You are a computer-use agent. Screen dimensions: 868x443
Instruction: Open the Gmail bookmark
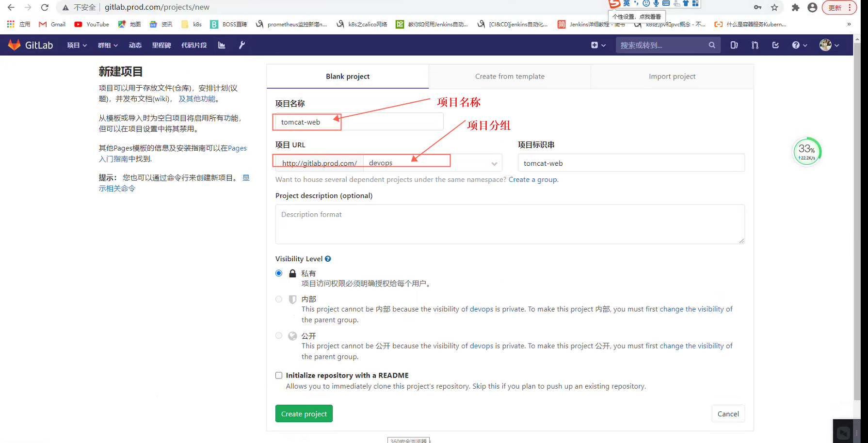coord(52,24)
